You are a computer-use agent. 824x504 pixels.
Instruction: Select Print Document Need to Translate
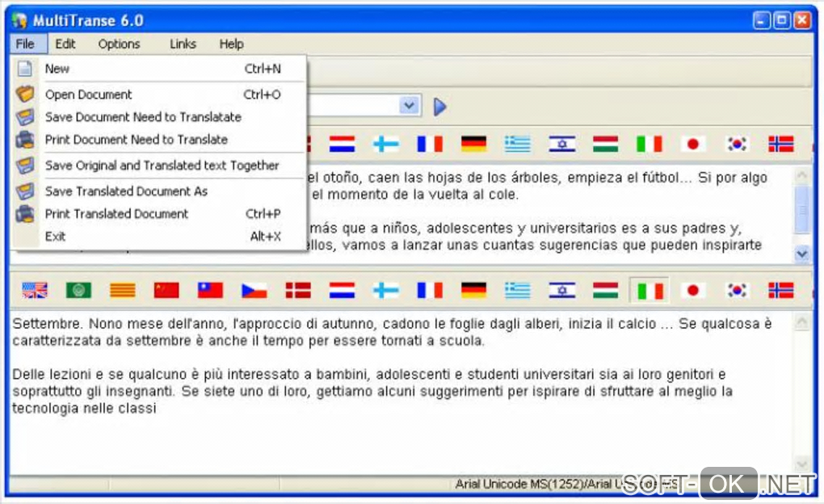click(x=158, y=140)
